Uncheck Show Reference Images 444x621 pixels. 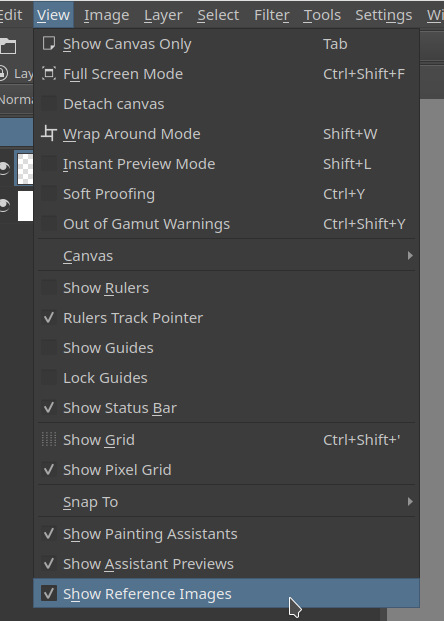pyautogui.click(x=49, y=593)
